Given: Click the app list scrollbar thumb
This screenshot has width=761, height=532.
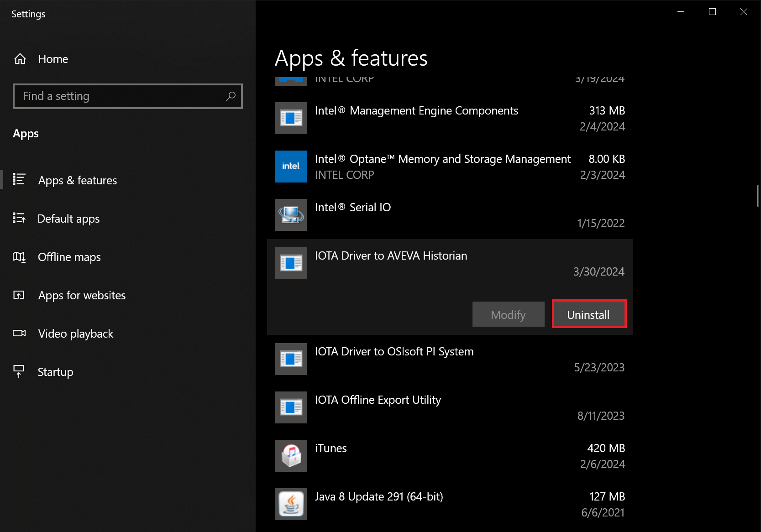Looking at the screenshot, I should pyautogui.click(x=757, y=196).
